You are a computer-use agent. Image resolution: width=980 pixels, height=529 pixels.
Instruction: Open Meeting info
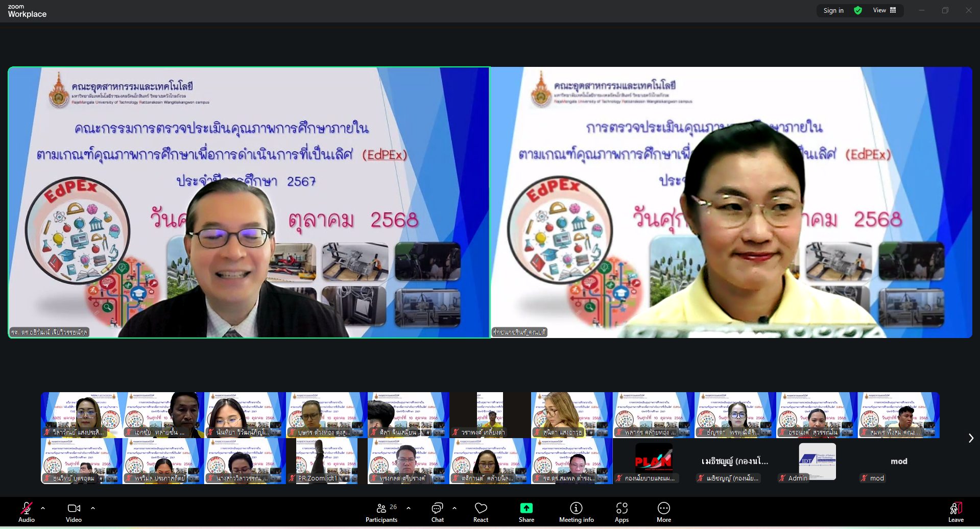click(576, 512)
